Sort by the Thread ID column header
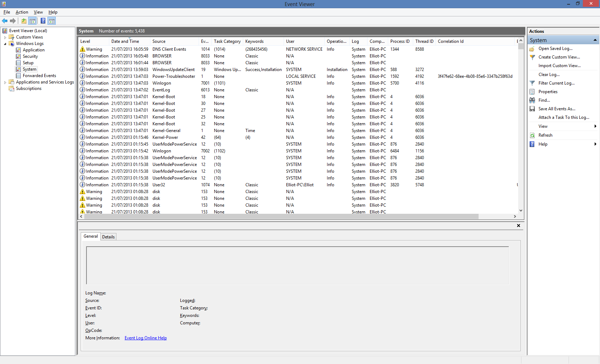 [x=424, y=41]
